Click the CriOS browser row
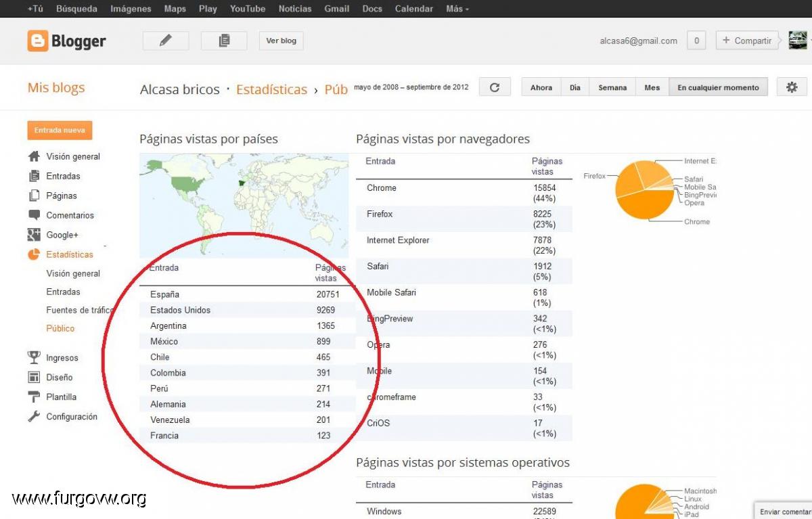812x519 pixels. 464,428
